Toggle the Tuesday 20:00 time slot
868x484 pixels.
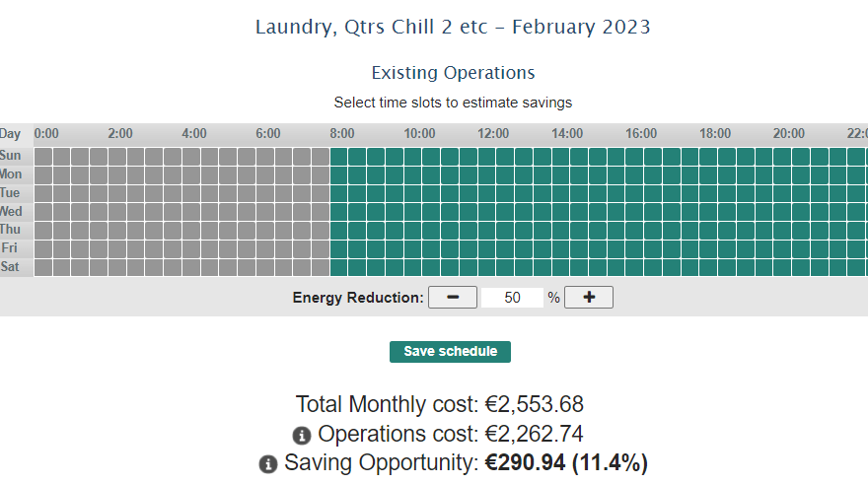point(782,193)
